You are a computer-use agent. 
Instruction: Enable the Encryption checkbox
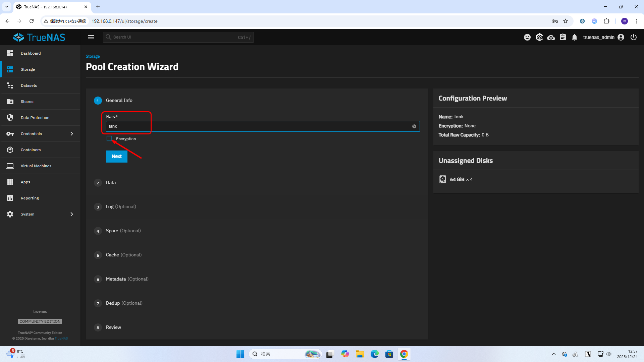[109, 139]
